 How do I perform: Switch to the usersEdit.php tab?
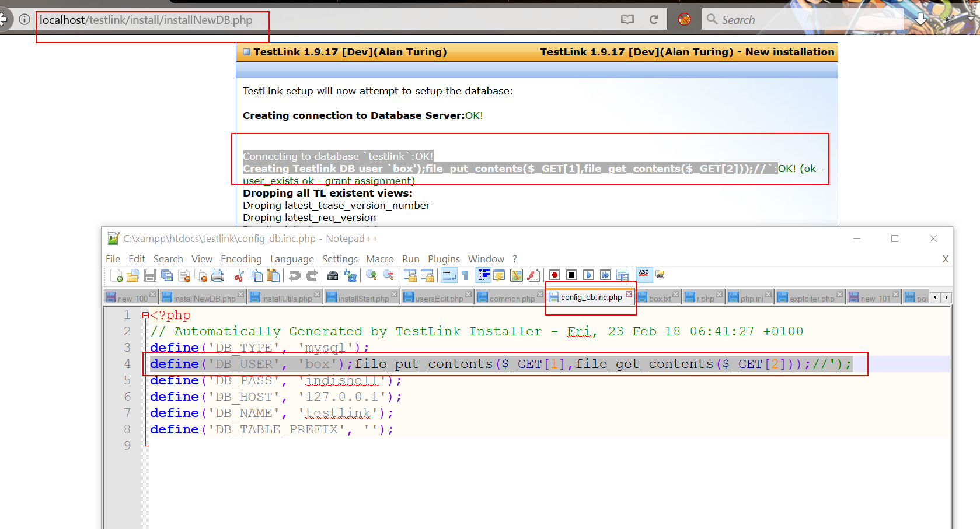(439, 298)
